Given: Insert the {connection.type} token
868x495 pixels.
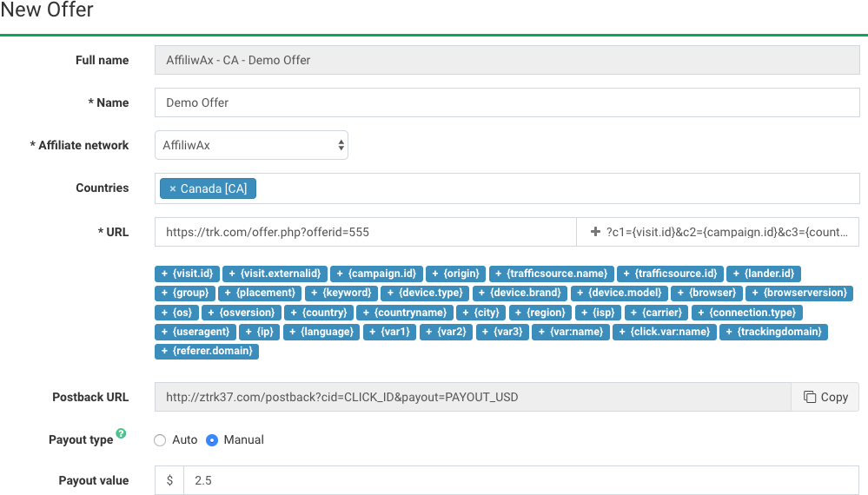Looking at the screenshot, I should (x=746, y=313).
